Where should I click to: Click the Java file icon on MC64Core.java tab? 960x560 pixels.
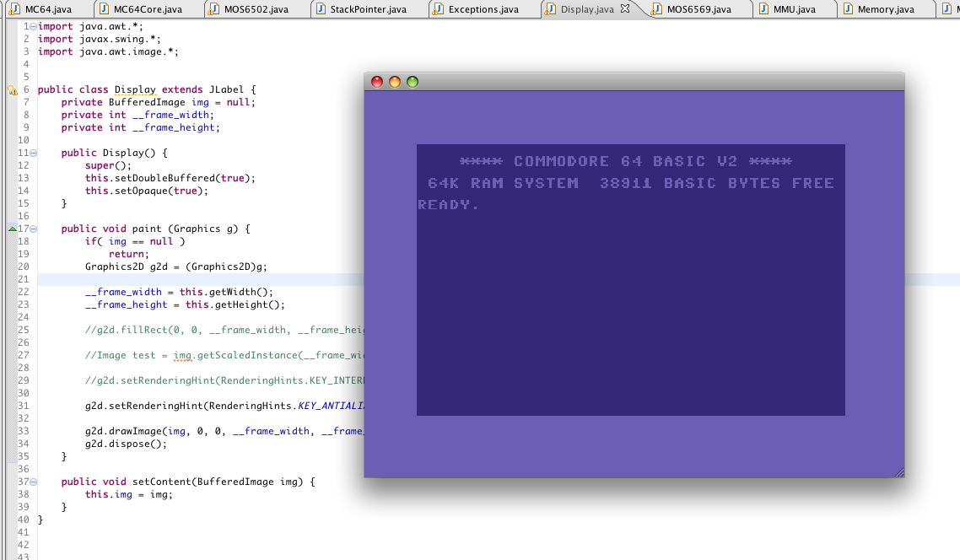[x=104, y=8]
